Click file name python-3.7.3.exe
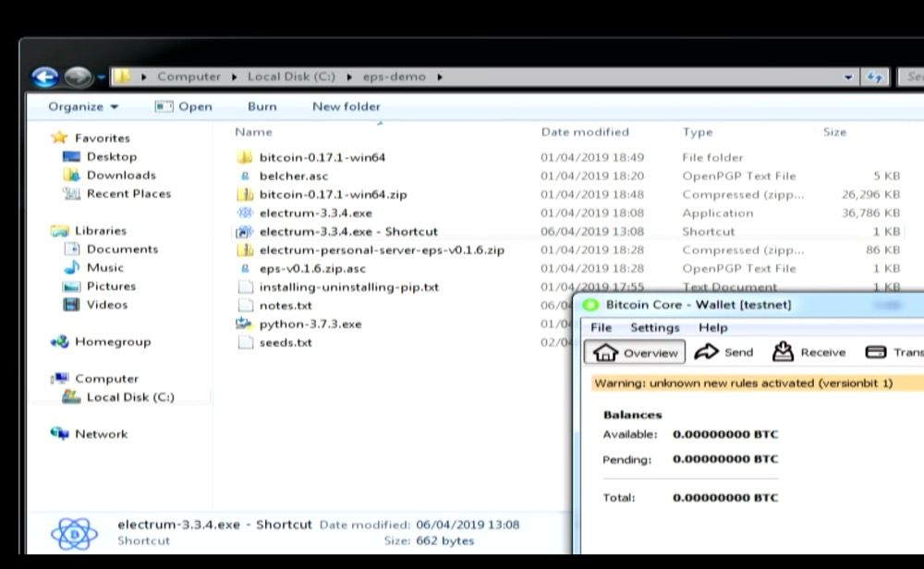924x569 pixels. 310,324
